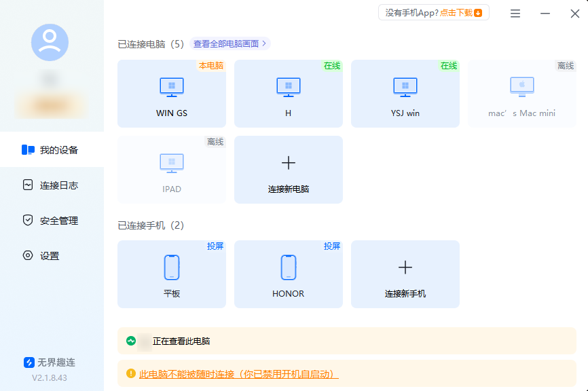The width and height of the screenshot is (588, 391).
Task: Open the online computer named H
Action: point(288,93)
